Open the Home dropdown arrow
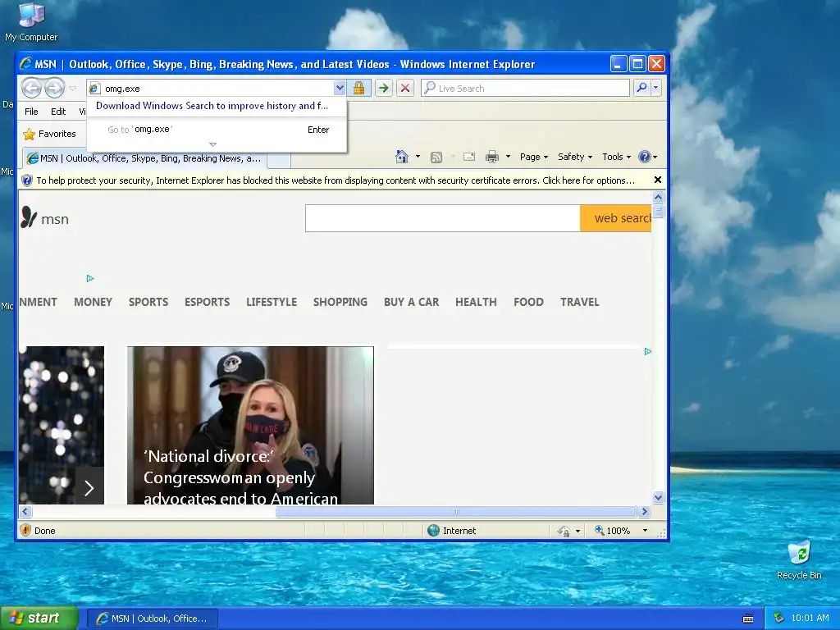Image resolution: width=840 pixels, height=630 pixels. point(418,157)
